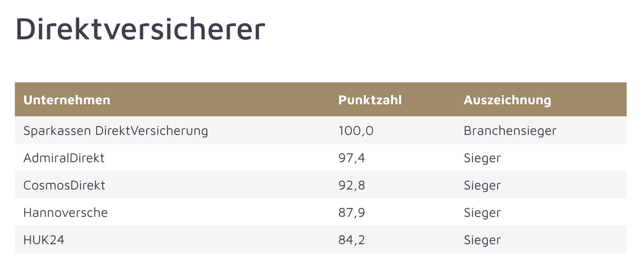
Task: Click the 84,2 score value
Action: tap(352, 240)
